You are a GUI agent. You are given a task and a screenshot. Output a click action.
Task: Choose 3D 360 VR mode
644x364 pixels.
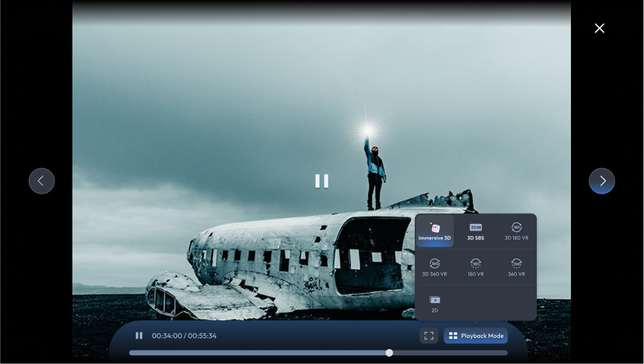click(434, 267)
